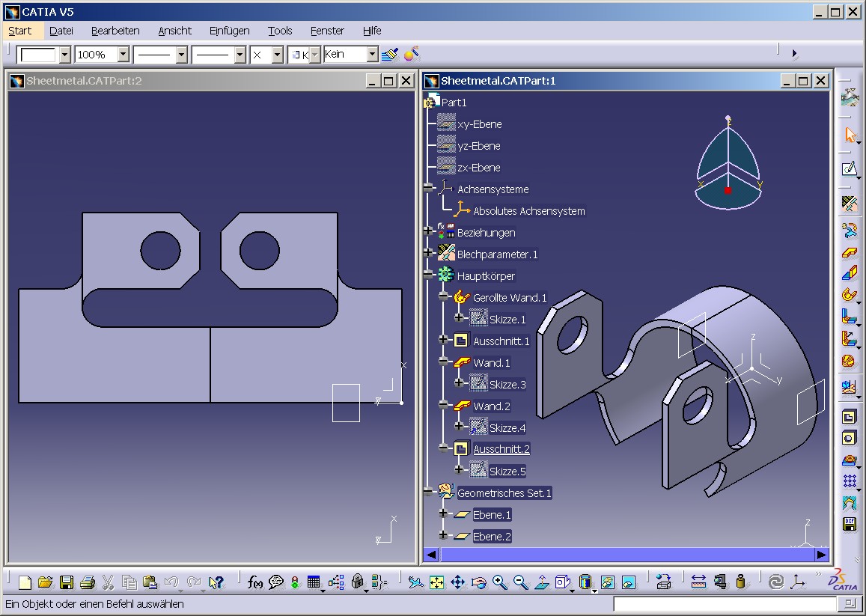Click the Measure Between icon

click(698, 582)
